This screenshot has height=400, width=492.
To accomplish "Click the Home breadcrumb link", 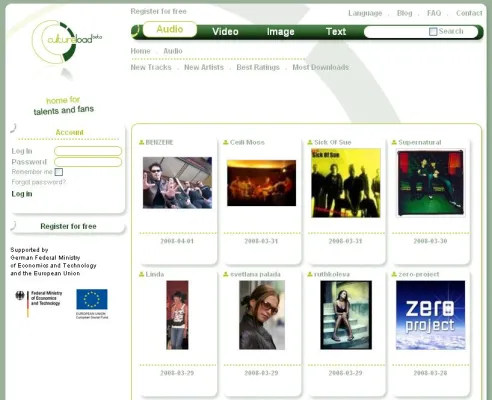I will coord(140,51).
